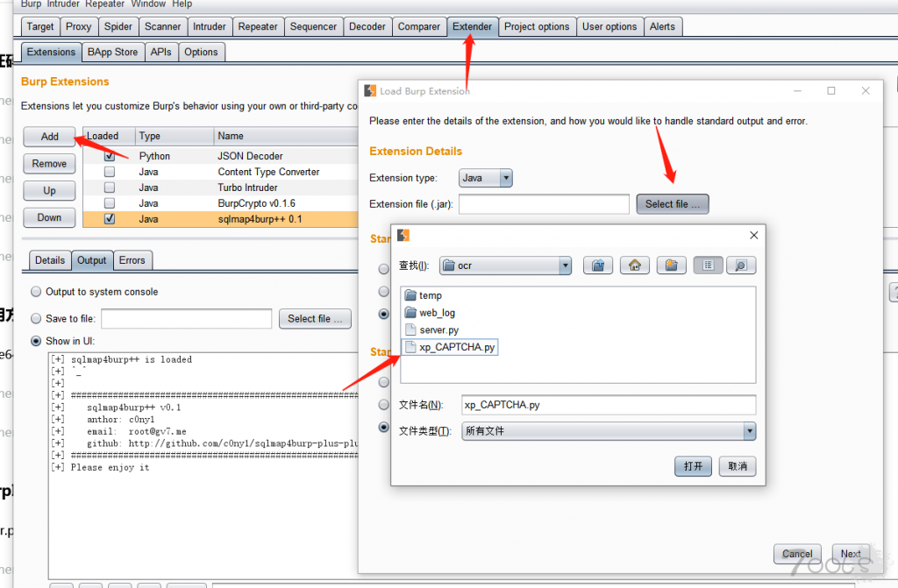Open the look-in folder dropdown showing ocr
Image resolution: width=898 pixels, height=588 pixels.
pos(506,266)
